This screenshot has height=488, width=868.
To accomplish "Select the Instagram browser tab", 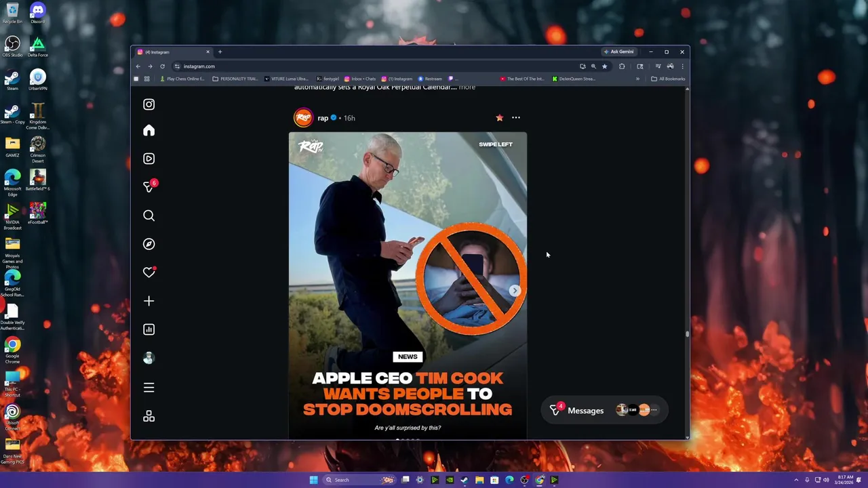I will tap(175, 52).
